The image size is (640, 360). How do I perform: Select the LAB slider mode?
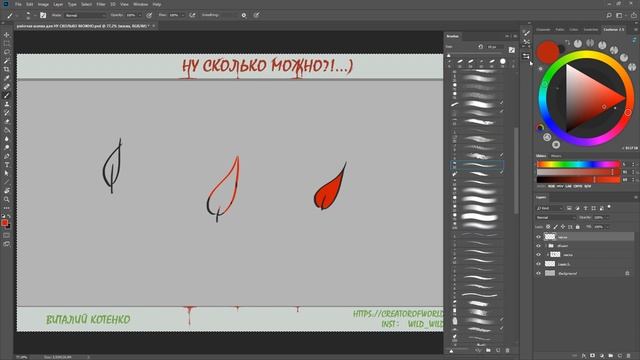click(568, 186)
